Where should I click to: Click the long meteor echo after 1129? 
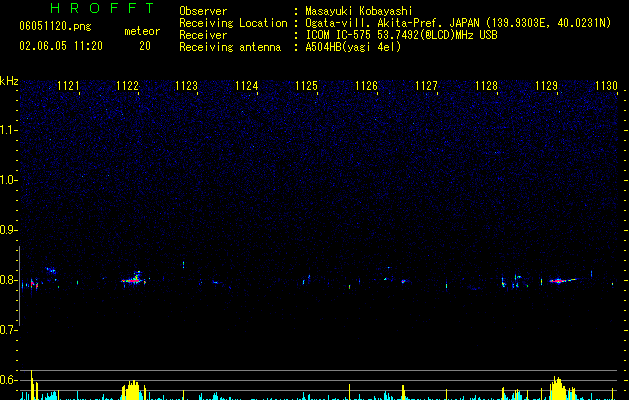point(562,281)
